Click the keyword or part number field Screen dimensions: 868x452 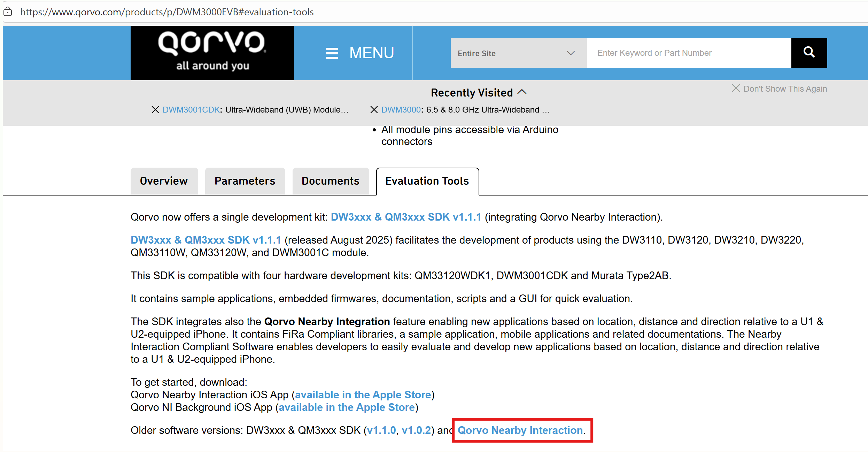point(688,53)
